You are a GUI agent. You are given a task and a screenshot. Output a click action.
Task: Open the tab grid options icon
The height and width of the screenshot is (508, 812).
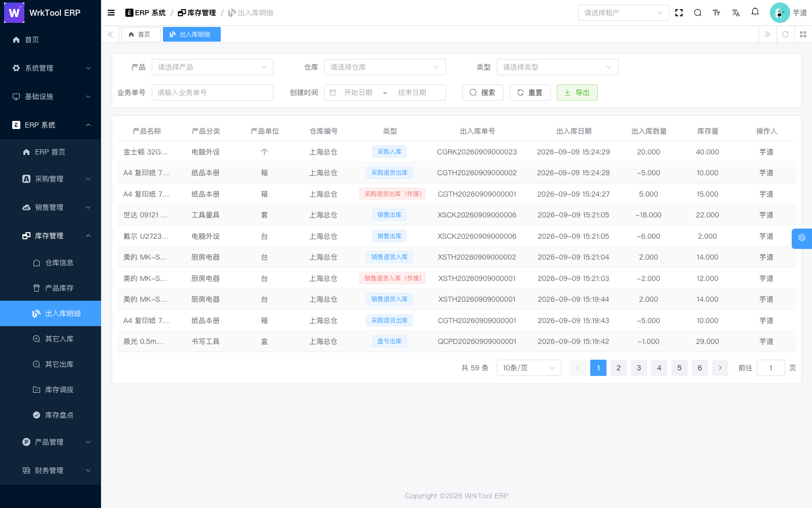coord(803,34)
